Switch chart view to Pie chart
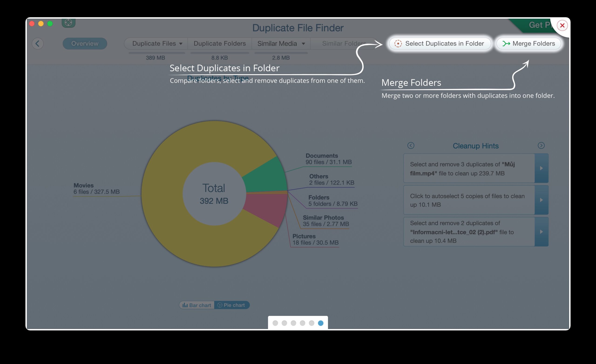 pyautogui.click(x=231, y=305)
